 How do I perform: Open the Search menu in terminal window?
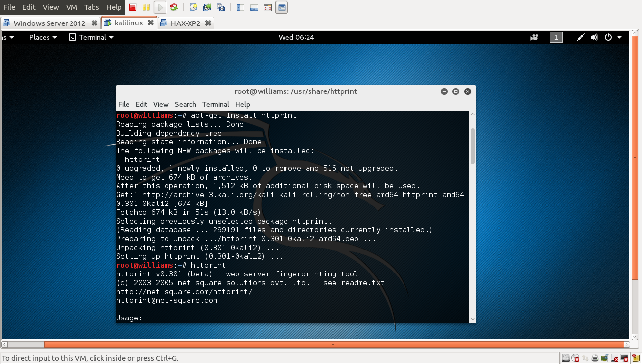(x=186, y=104)
